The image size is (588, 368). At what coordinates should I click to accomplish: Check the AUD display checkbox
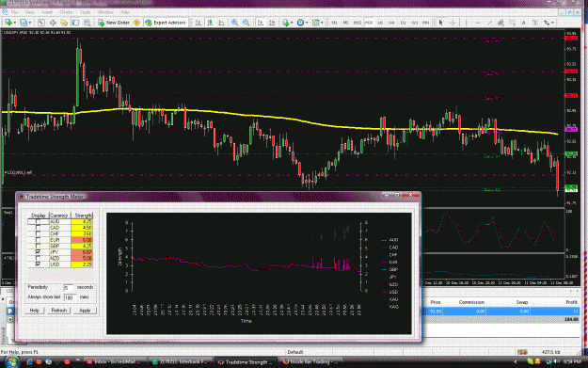[38, 222]
